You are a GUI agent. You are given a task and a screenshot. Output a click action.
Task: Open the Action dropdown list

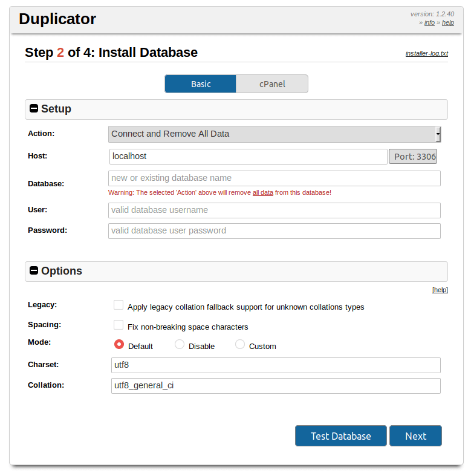click(x=274, y=134)
